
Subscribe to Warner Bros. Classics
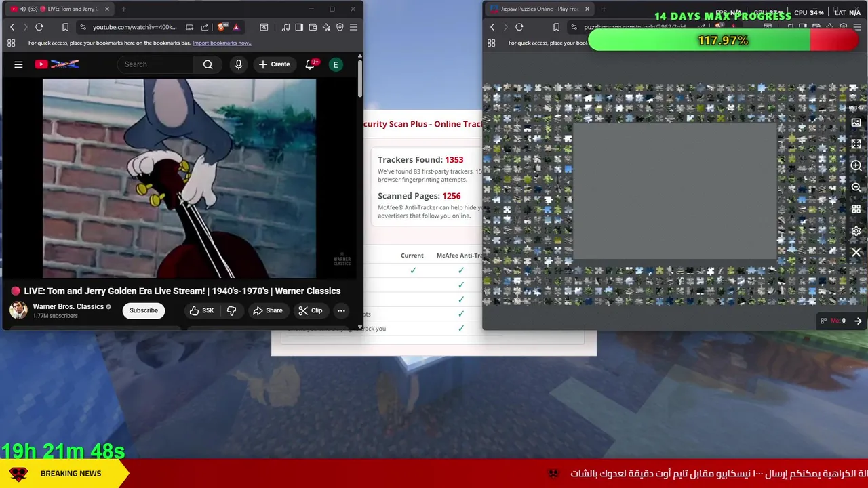click(144, 310)
